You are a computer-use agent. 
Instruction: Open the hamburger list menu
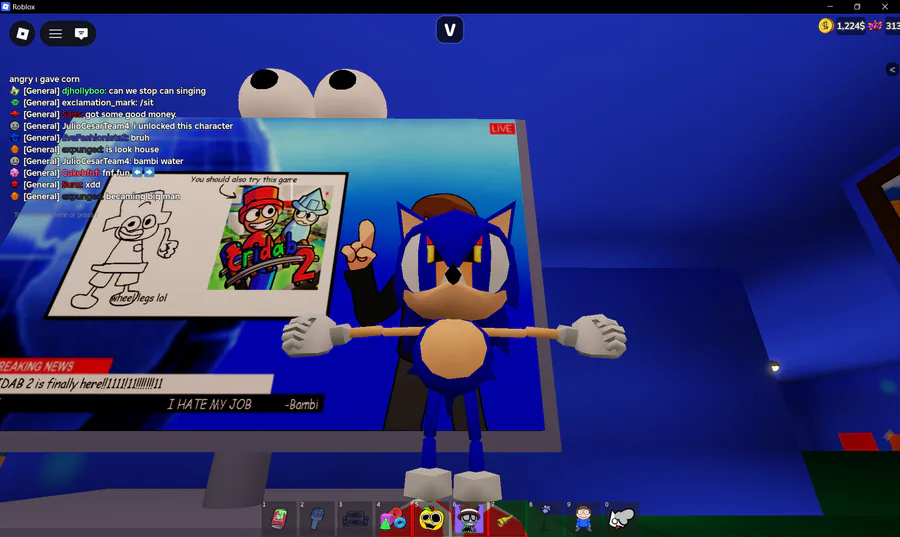[55, 34]
